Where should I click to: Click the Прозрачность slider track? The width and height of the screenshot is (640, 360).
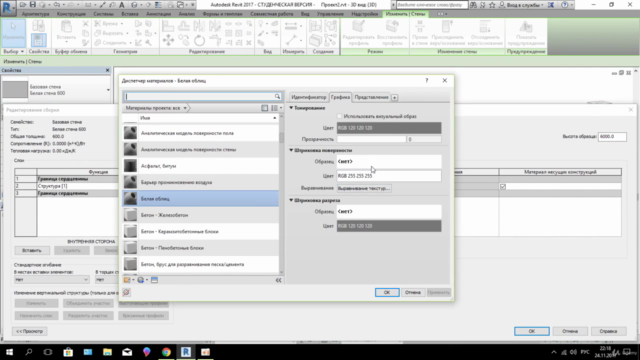tap(371, 139)
